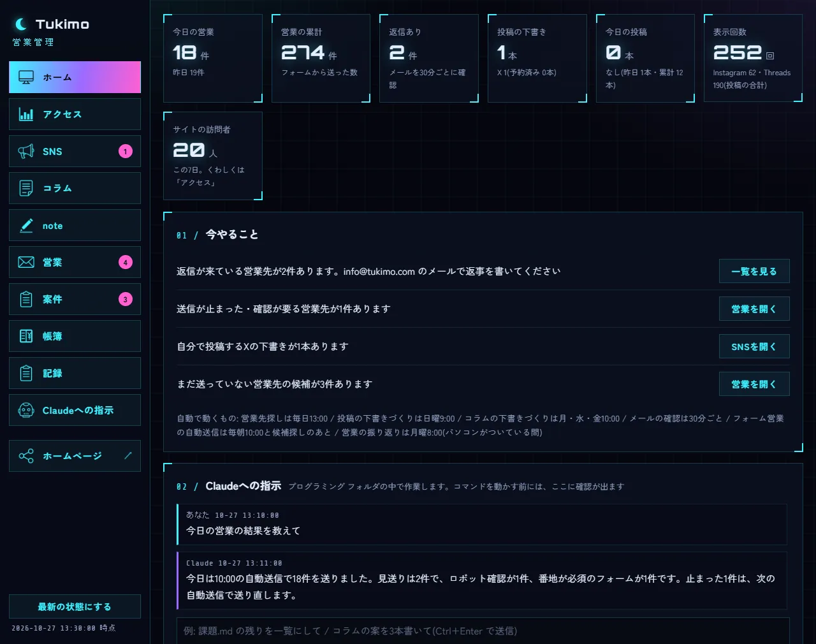The width and height of the screenshot is (816, 644).
Task: Click the pencil icon for note
Action: tap(26, 225)
